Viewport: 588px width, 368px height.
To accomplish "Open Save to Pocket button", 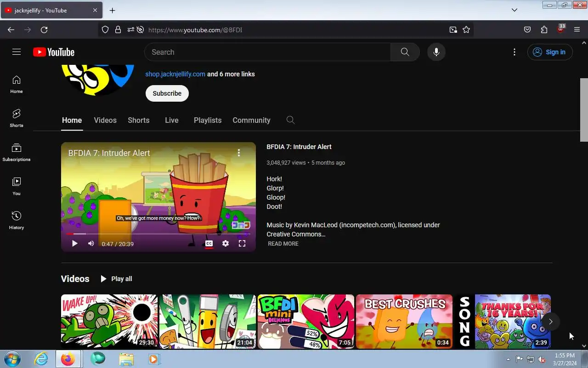I will pyautogui.click(x=527, y=30).
